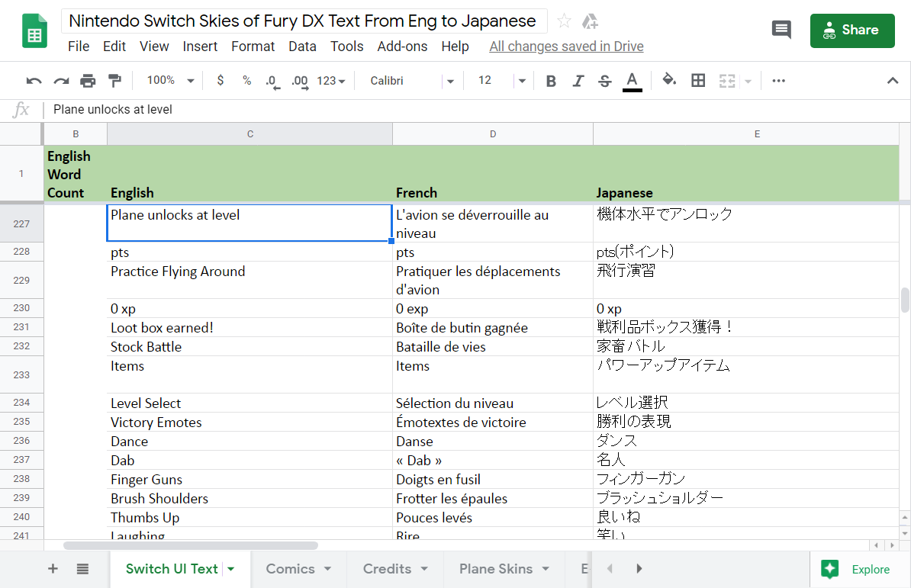
Task: Open the Help menu
Action: pos(455,47)
